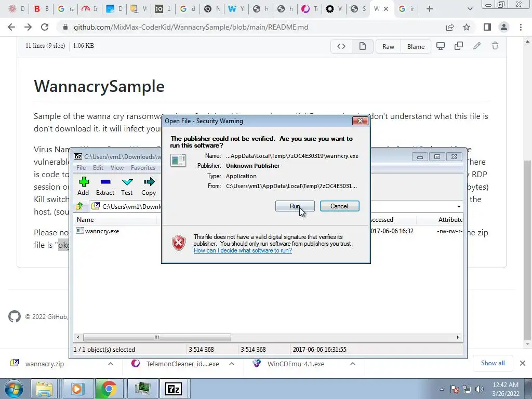The image size is (532, 399).
Task: Expand the 7-Zip address path dropdown
Action: click(459, 207)
